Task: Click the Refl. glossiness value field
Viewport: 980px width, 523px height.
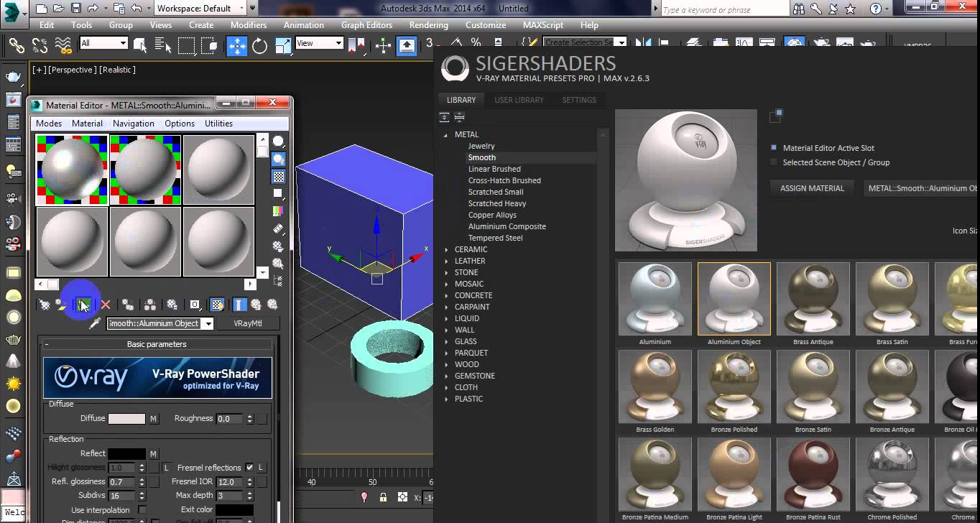Action: 122,481
